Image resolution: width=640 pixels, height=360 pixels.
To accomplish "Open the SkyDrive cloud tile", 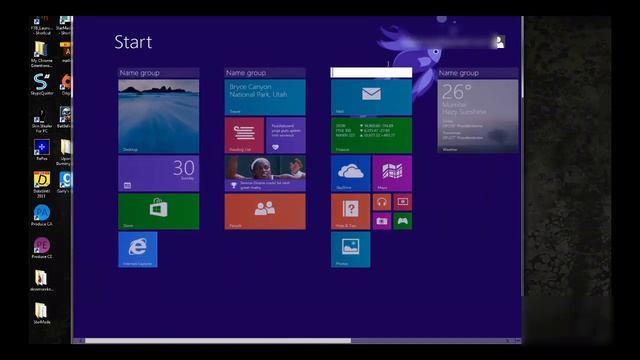I will pyautogui.click(x=351, y=173).
